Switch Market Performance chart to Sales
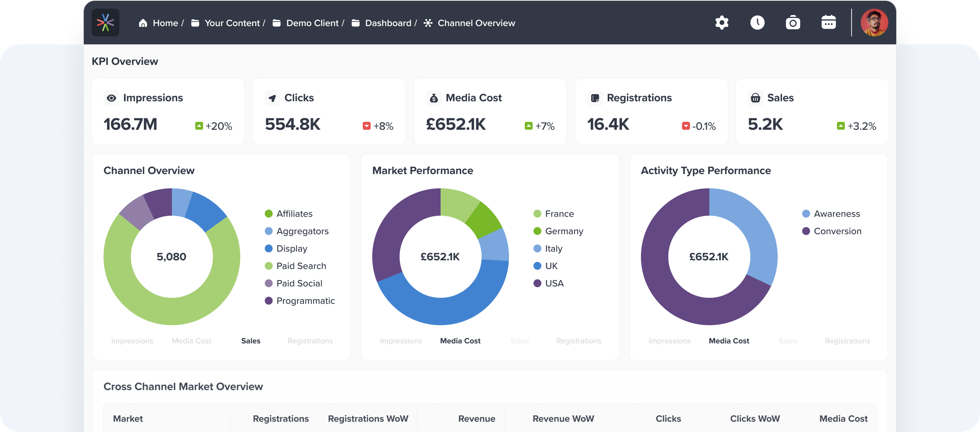Screen dimensions: 980x432 pos(519,341)
